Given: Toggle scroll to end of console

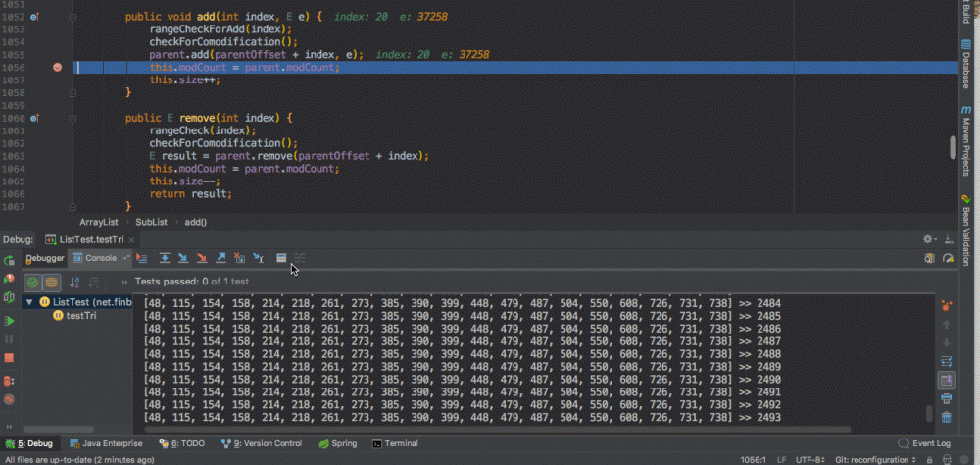Looking at the screenshot, I should pyautogui.click(x=947, y=380).
